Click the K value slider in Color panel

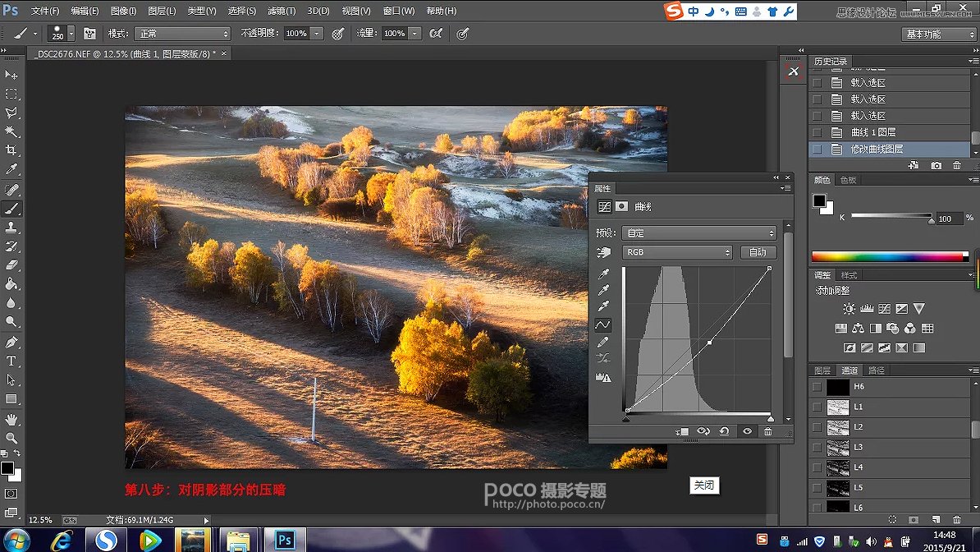point(891,216)
